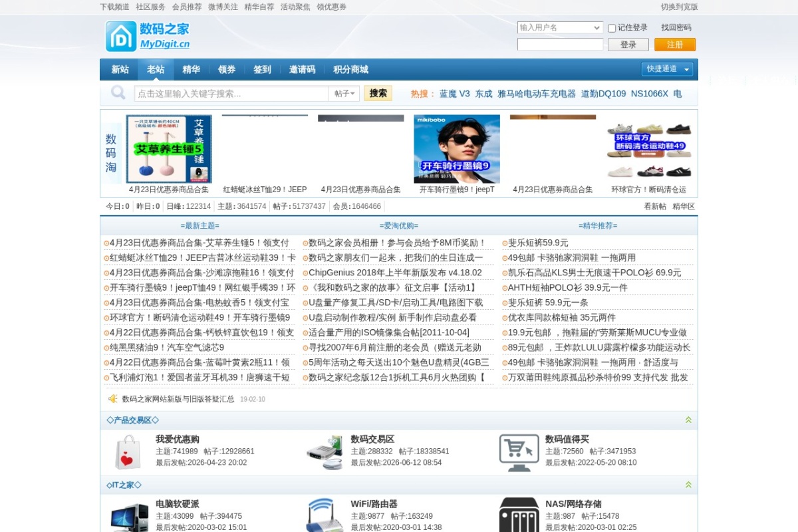Image resolution: width=798 pixels, height=532 pixels.
Task: Collapse the IT之家 section arrows
Action: [x=688, y=485]
